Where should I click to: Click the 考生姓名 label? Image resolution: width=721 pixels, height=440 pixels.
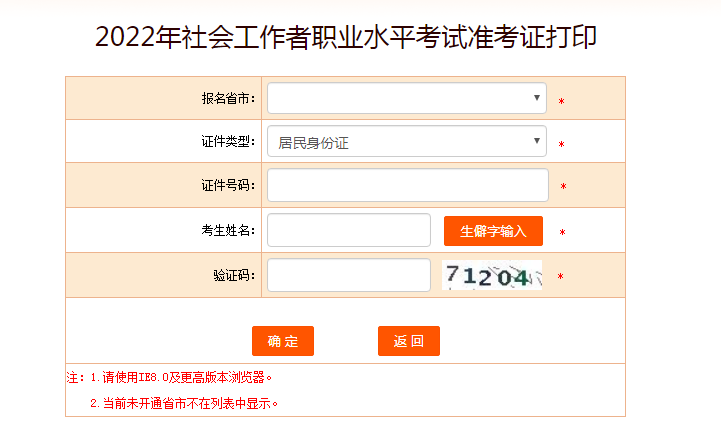(x=228, y=231)
